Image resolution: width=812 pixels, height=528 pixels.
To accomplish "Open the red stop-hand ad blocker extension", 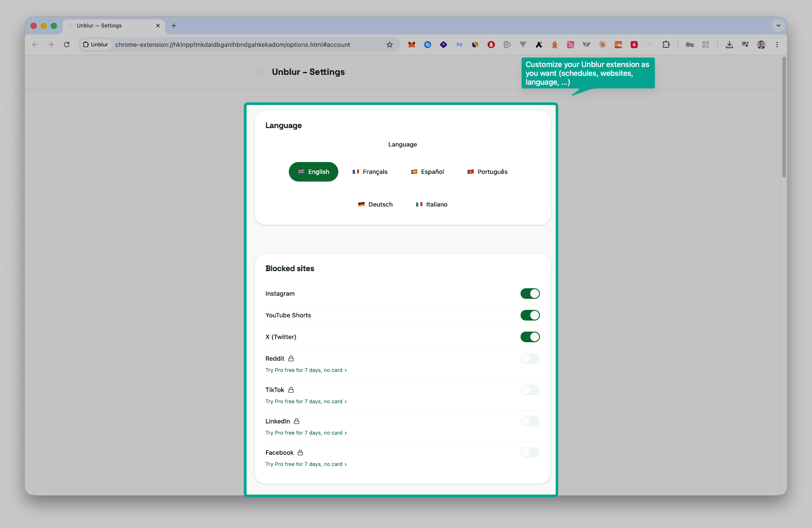I will tap(491, 44).
